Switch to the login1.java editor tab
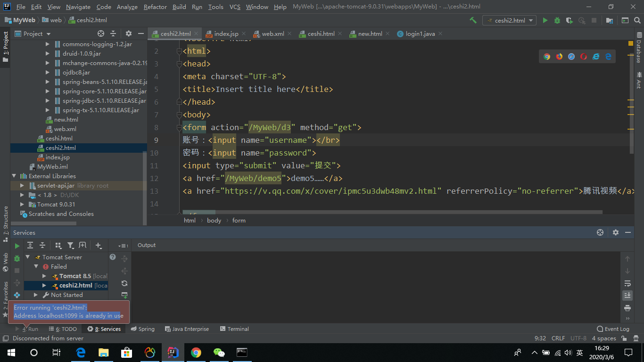 pyautogui.click(x=420, y=34)
